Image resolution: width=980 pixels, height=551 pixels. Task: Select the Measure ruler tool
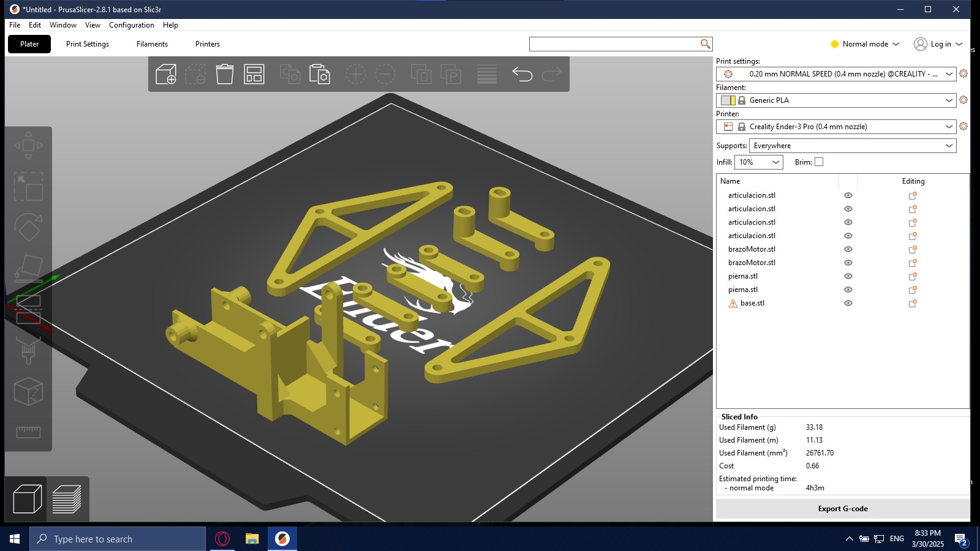click(x=28, y=432)
